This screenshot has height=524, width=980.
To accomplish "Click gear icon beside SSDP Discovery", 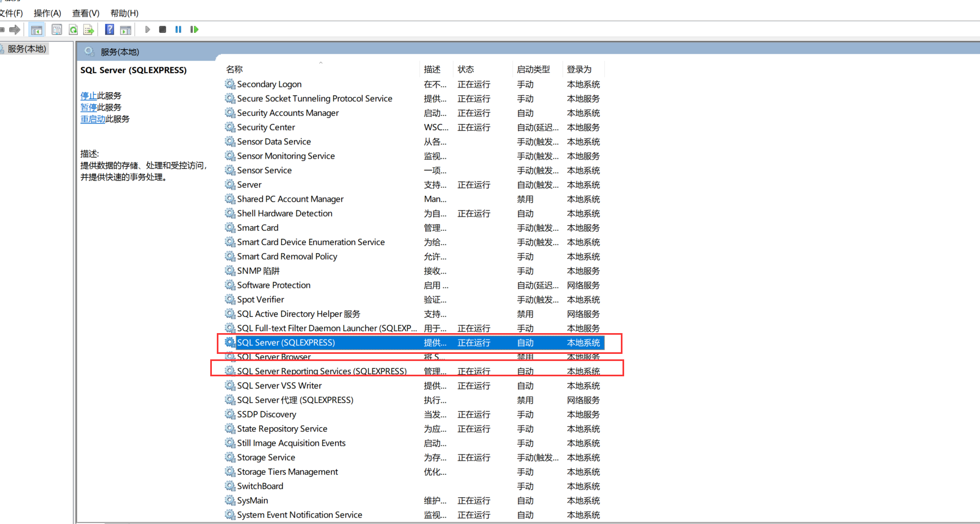I will [x=230, y=414].
